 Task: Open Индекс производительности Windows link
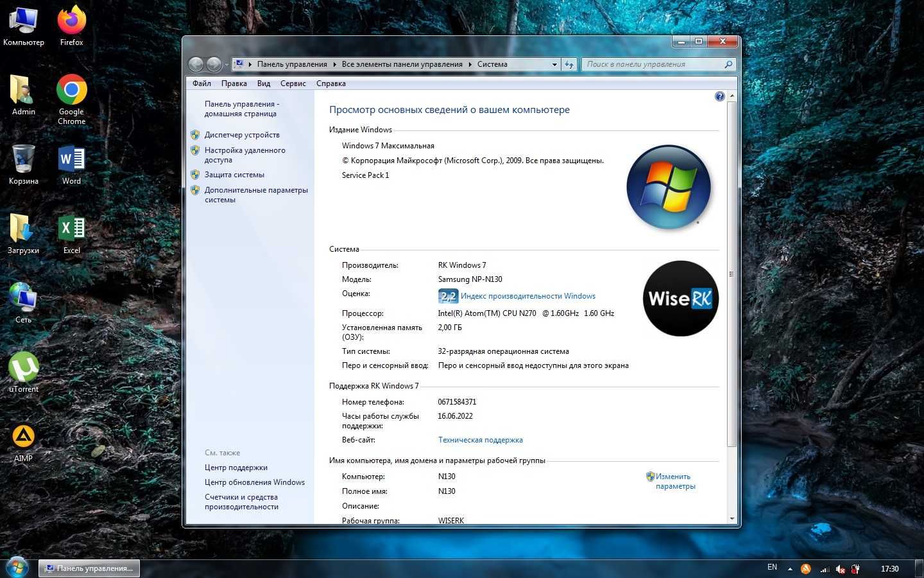pyautogui.click(x=528, y=296)
